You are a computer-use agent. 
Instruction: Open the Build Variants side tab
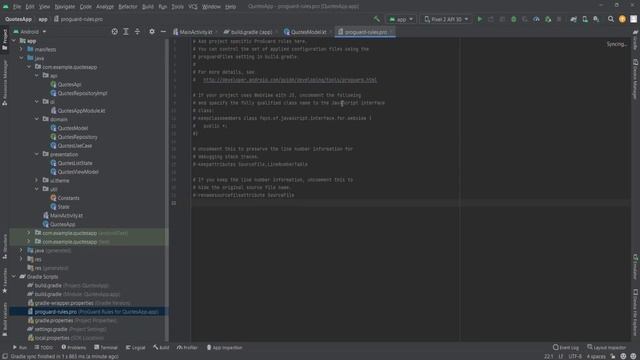point(4,320)
